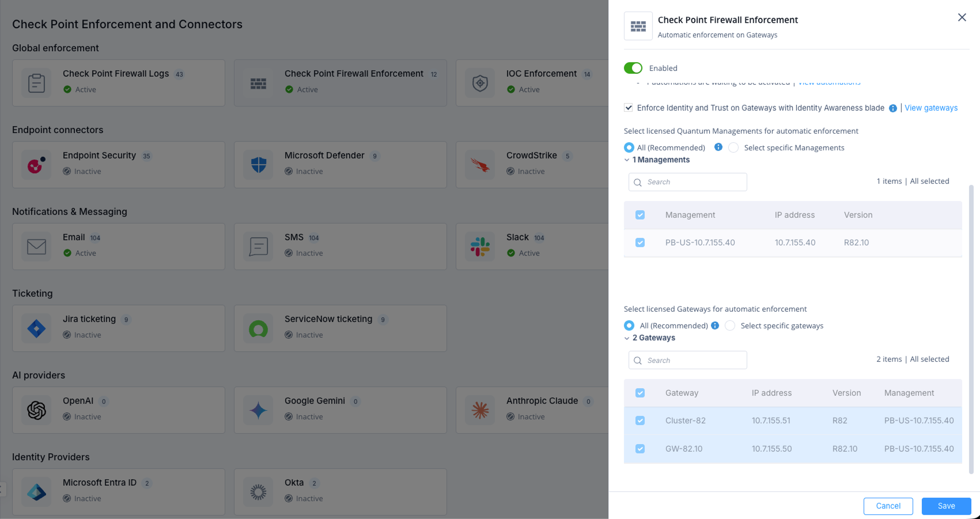The height and width of the screenshot is (519, 980).
Task: Uncheck the PB-US-10.7.155.40 management row
Action: coord(640,242)
